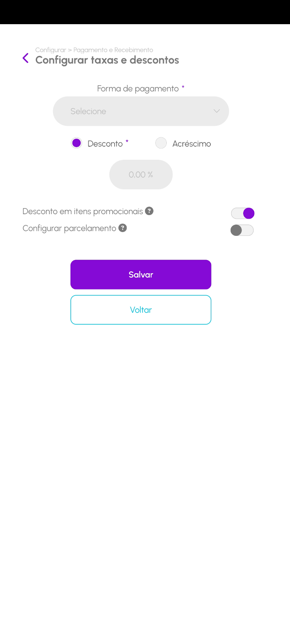Click the Desconto option label text

point(105,144)
